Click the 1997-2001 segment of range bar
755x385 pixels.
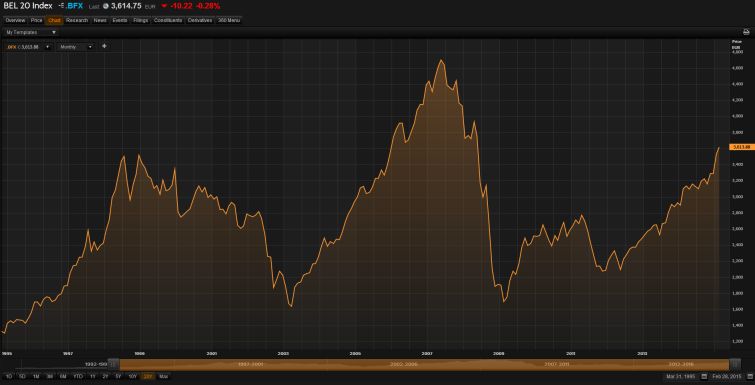pos(250,364)
